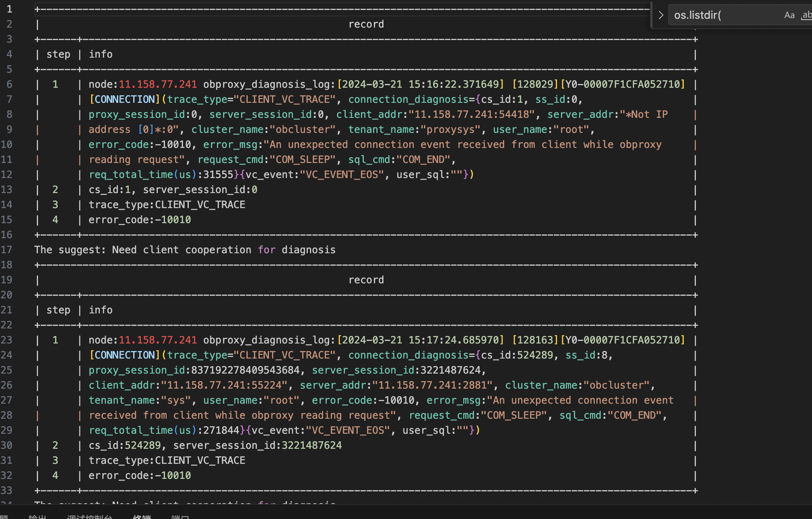Click 'cs_id:524289, server_session_id' on line 30
Screen dimensions: 812x519
215,445
